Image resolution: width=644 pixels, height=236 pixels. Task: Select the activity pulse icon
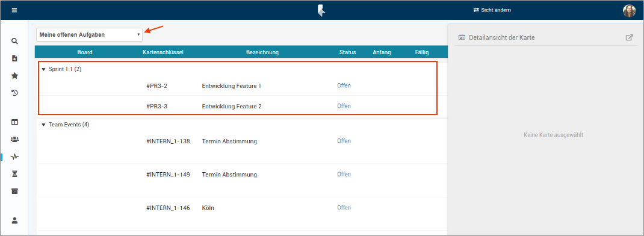14,157
